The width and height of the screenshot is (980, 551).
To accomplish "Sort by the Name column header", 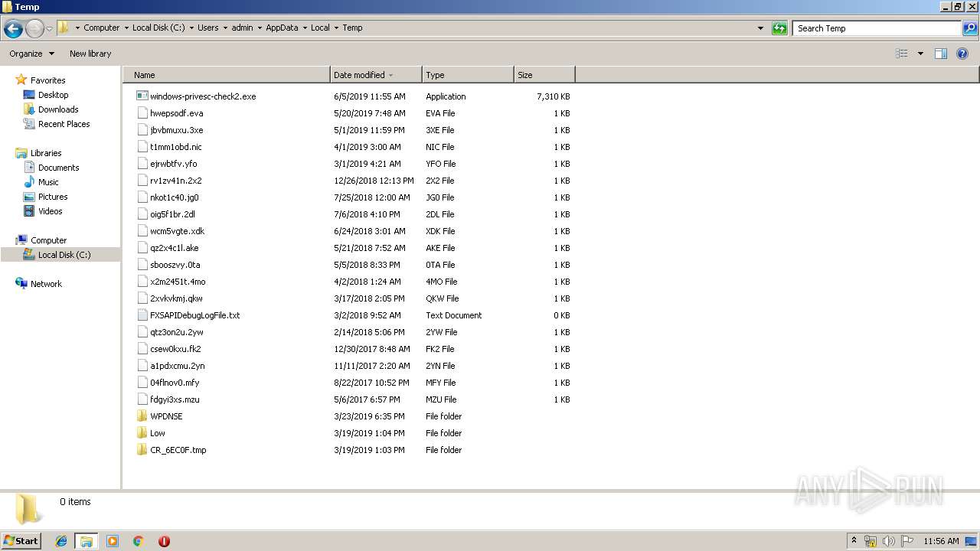I will click(x=227, y=75).
